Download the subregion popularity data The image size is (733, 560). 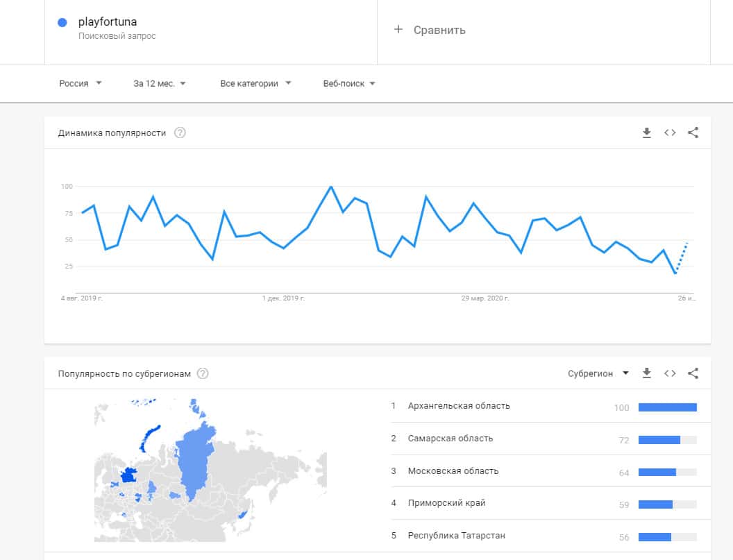pyautogui.click(x=646, y=373)
